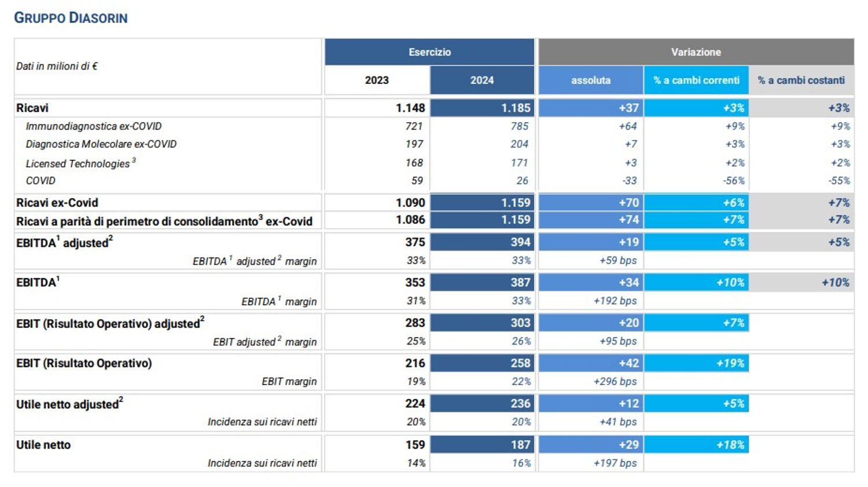Select Licensed Technologies 2023 value 168

click(x=414, y=163)
